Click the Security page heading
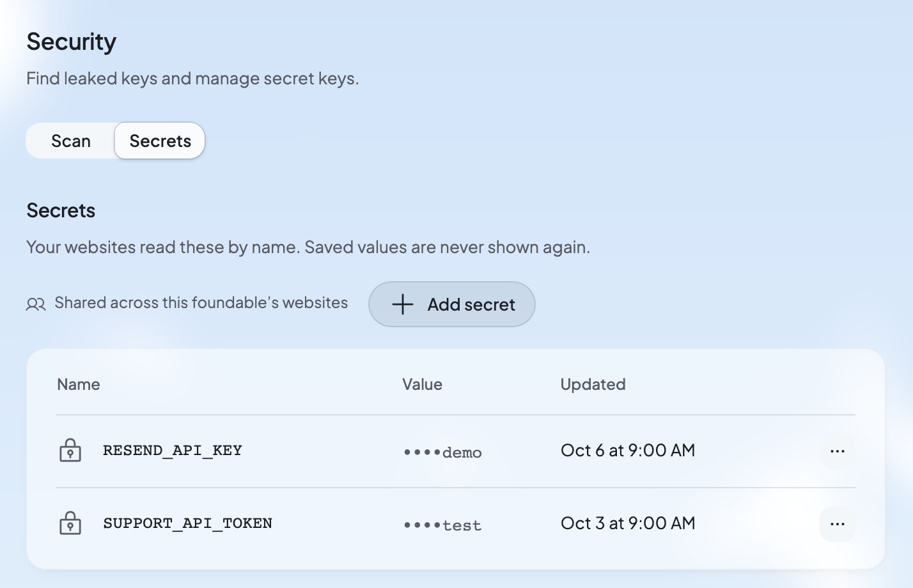The height and width of the screenshot is (588, 913). 72,42
